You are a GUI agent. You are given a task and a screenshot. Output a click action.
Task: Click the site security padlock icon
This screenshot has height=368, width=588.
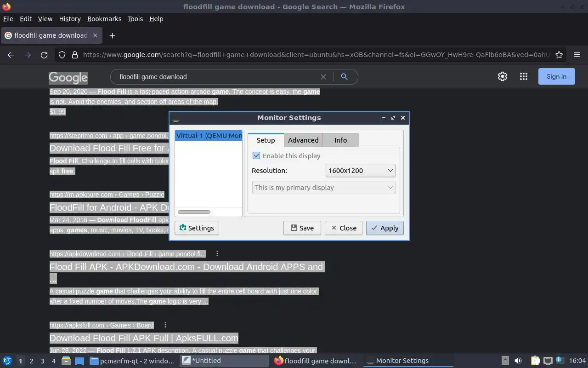(75, 55)
